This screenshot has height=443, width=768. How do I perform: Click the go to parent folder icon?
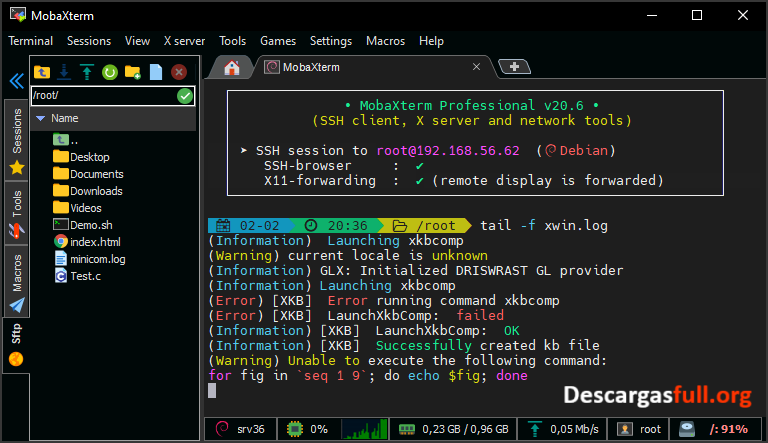point(42,72)
